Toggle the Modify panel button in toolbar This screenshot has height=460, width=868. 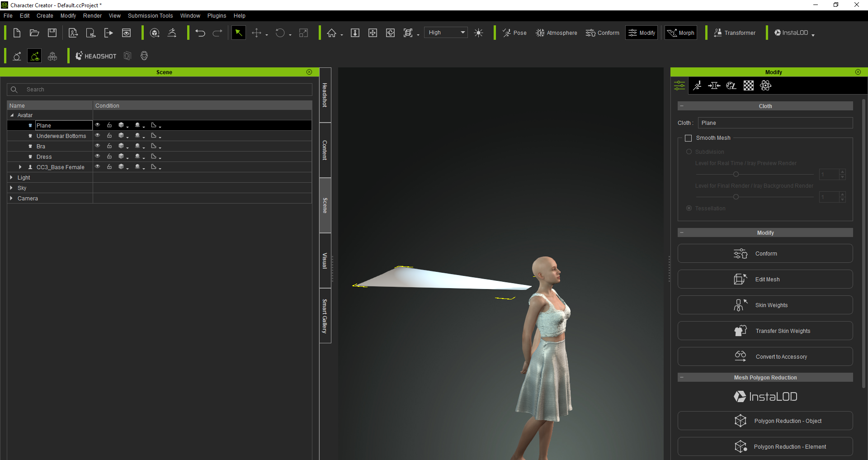[642, 33]
